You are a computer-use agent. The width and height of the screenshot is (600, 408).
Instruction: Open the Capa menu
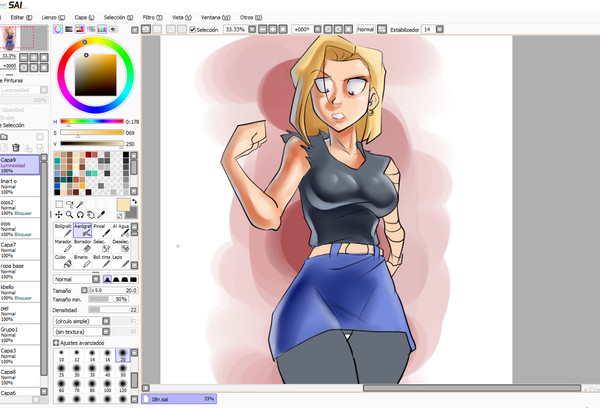pyautogui.click(x=84, y=17)
